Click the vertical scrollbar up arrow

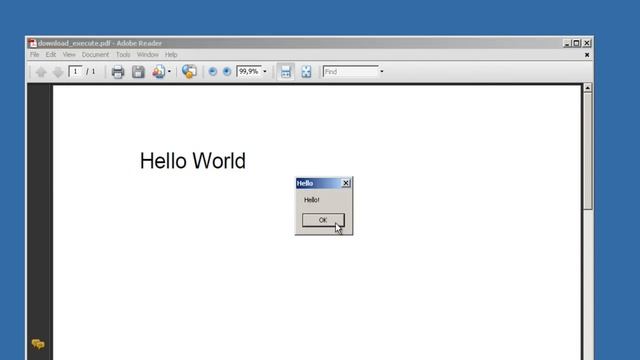587,87
